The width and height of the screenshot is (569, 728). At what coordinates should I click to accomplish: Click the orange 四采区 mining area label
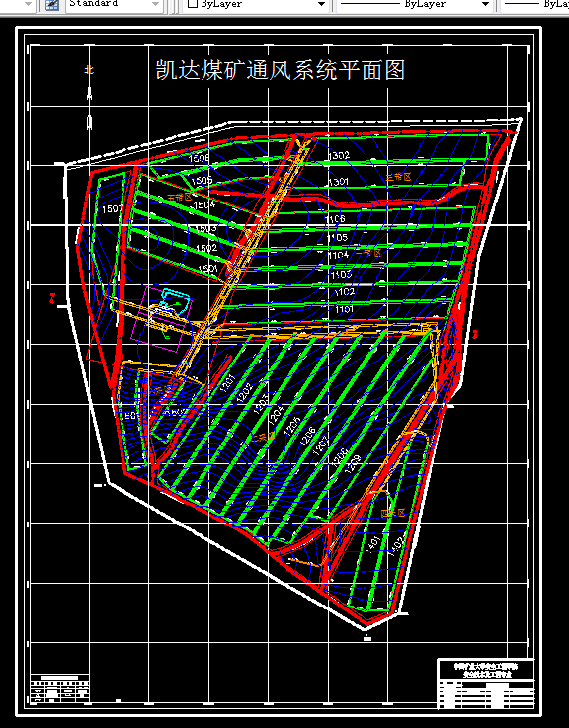393,513
